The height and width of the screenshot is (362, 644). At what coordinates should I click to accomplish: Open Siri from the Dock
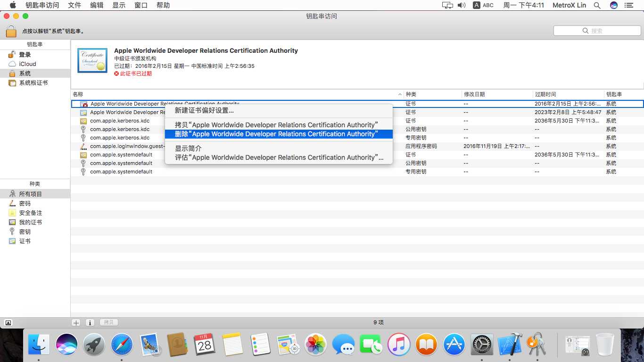pyautogui.click(x=66, y=345)
